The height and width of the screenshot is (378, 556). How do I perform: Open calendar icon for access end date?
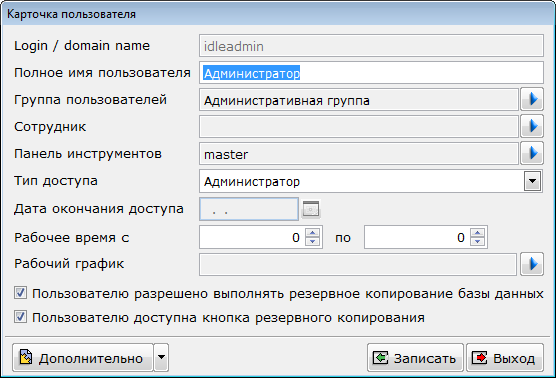click(x=311, y=210)
